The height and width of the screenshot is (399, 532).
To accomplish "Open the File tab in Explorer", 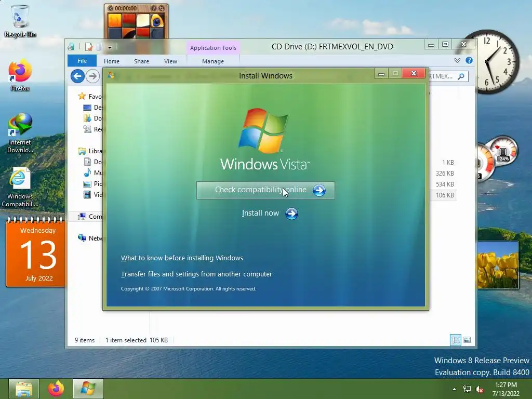I will pyautogui.click(x=82, y=61).
